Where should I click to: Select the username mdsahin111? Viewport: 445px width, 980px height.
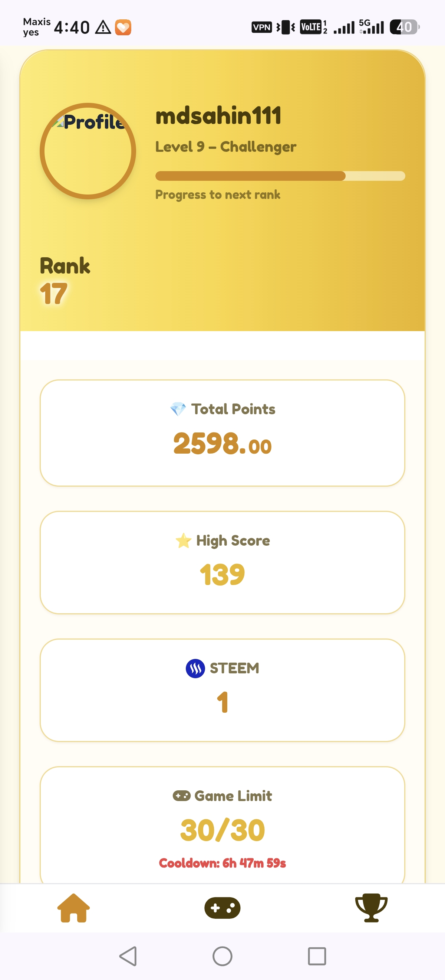[x=218, y=115]
